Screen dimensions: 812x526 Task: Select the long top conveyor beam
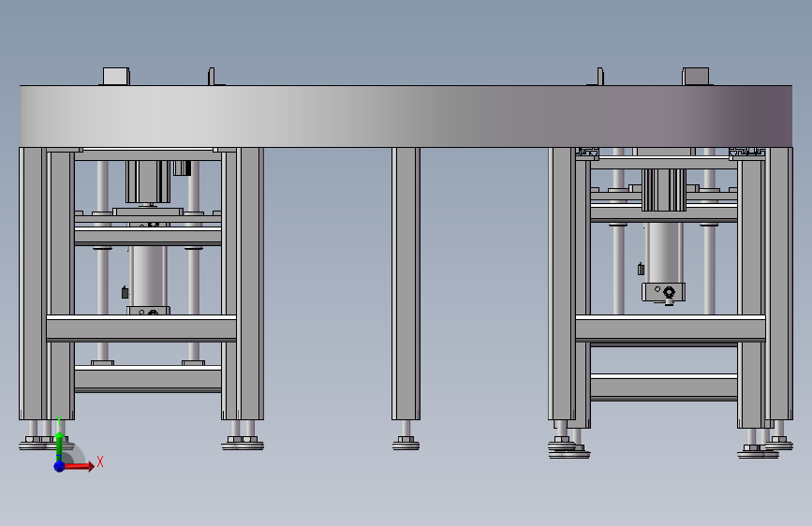(x=406, y=116)
